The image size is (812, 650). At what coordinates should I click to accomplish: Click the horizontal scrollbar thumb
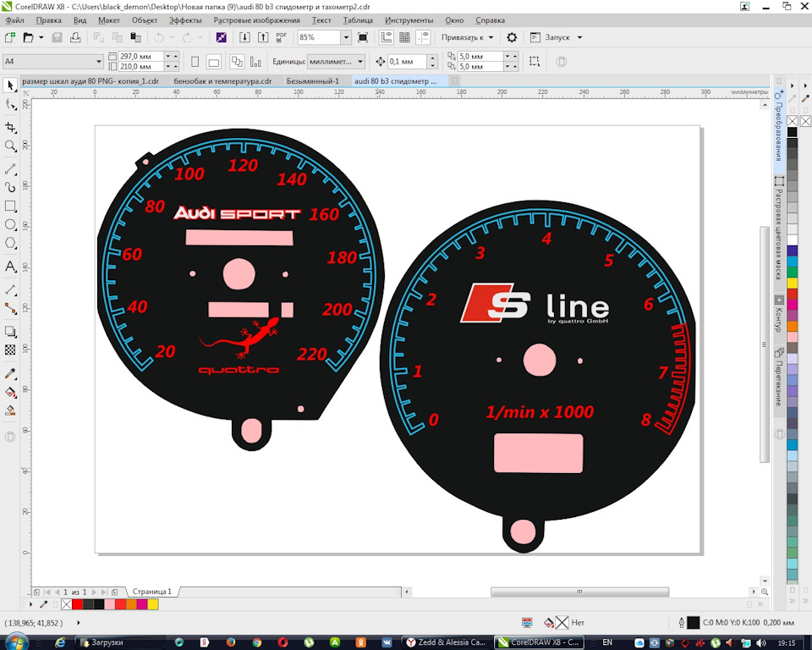pyautogui.click(x=579, y=592)
